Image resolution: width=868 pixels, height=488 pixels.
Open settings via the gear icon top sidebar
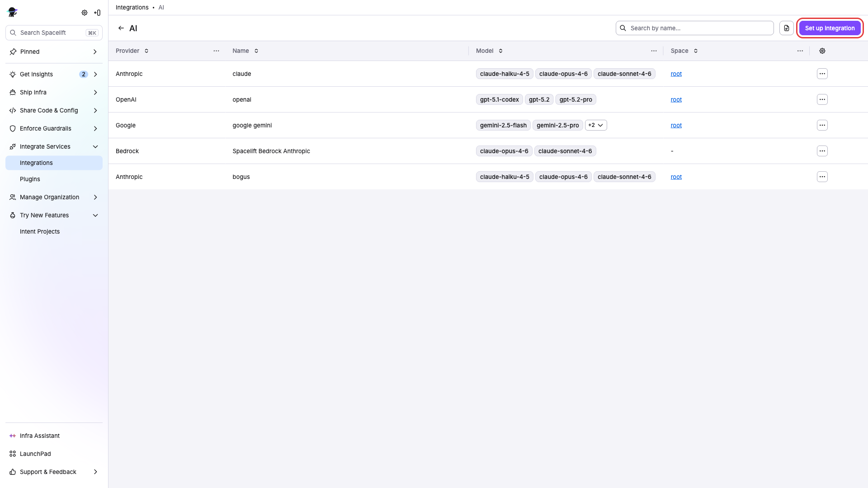click(x=84, y=13)
